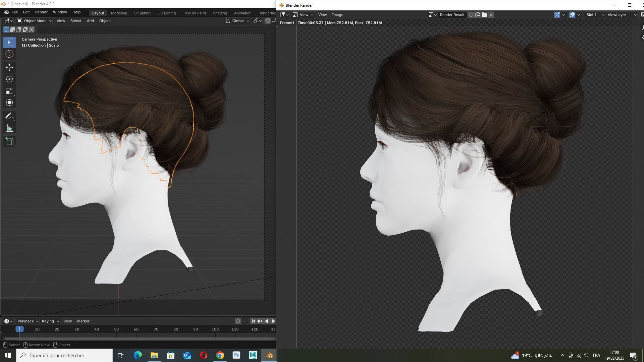Open the Window menu

[x=60, y=12]
